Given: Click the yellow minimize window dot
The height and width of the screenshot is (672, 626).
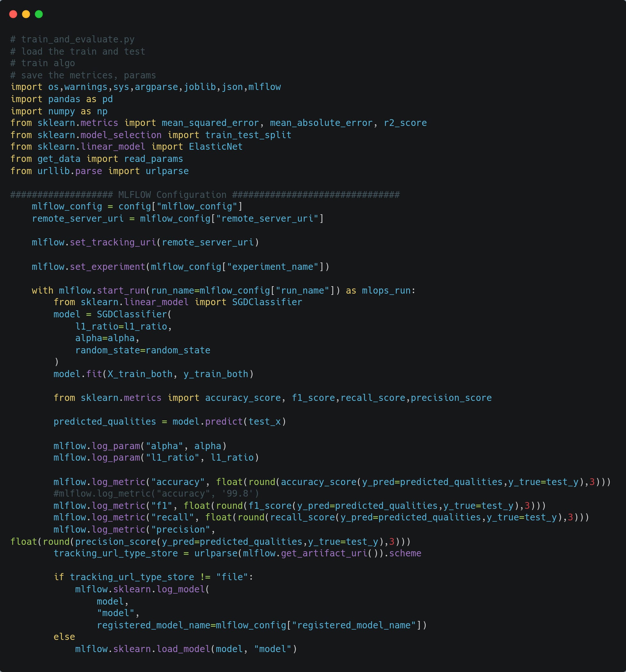Looking at the screenshot, I should [26, 14].
